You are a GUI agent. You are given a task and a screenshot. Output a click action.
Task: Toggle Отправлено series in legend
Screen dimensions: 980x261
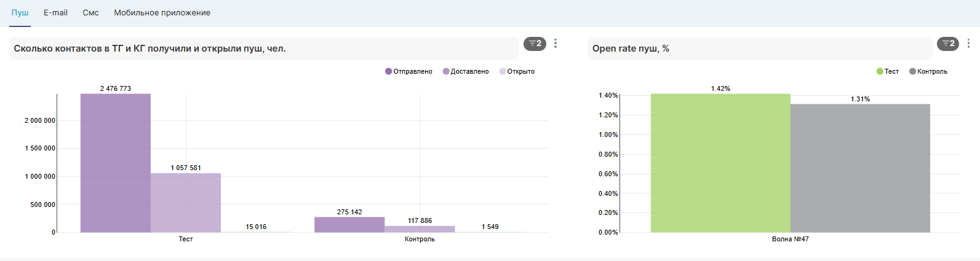point(408,72)
